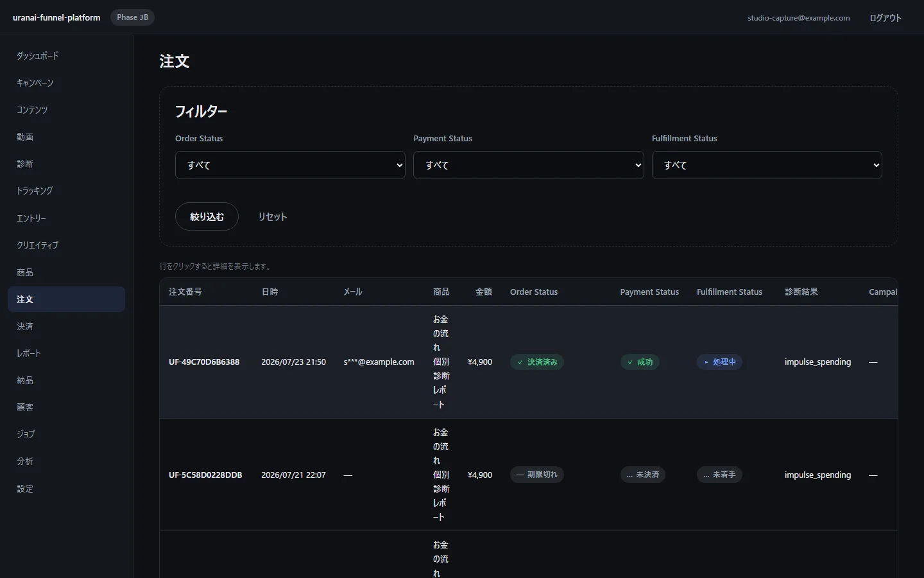Screen dimensions: 924x578
Task: Open the Payment Status filter dropdown
Action: coord(528,165)
